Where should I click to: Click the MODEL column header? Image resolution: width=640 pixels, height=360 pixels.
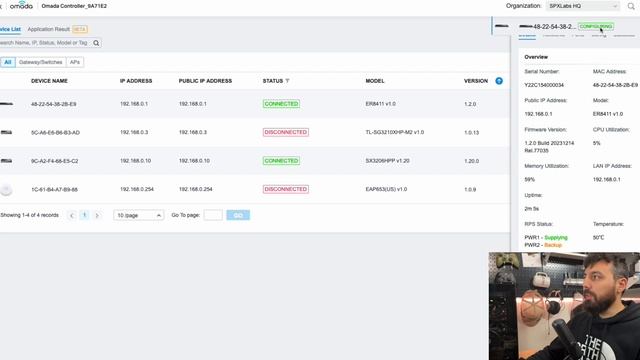375,81
